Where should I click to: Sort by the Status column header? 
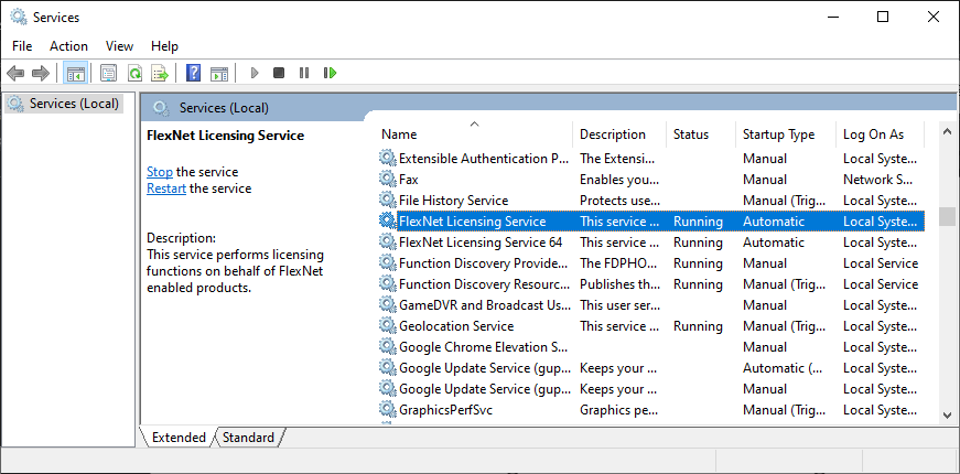[x=701, y=134]
